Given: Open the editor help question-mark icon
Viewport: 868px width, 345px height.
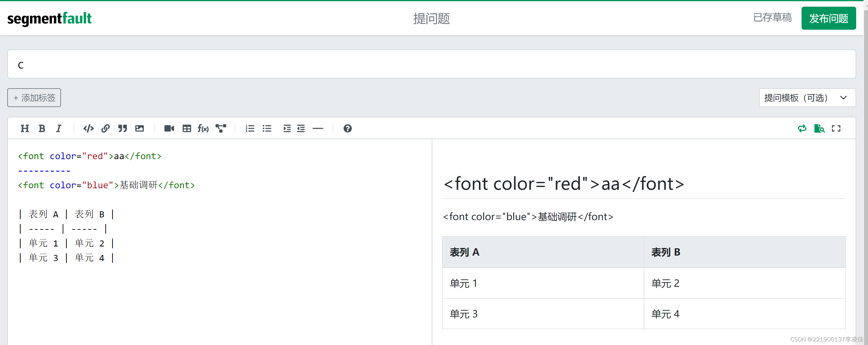Looking at the screenshot, I should point(348,128).
